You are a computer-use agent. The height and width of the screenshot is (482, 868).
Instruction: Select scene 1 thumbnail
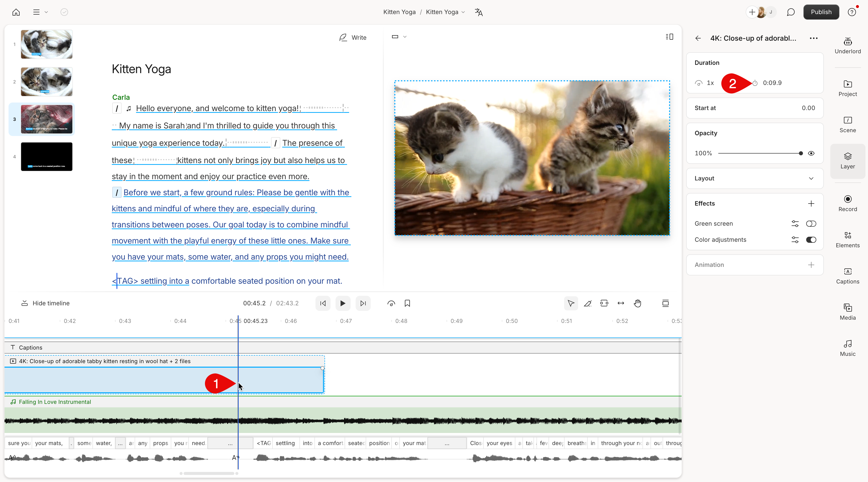(x=46, y=44)
